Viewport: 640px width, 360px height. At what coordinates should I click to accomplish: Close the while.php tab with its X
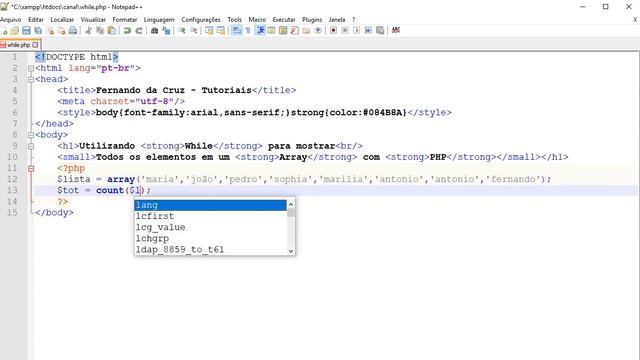coord(36,45)
